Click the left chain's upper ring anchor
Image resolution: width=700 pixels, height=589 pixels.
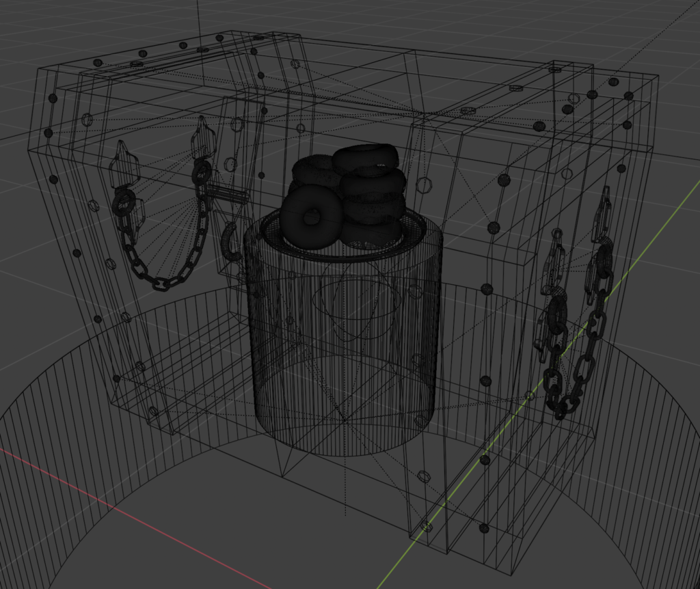pyautogui.click(x=124, y=202)
